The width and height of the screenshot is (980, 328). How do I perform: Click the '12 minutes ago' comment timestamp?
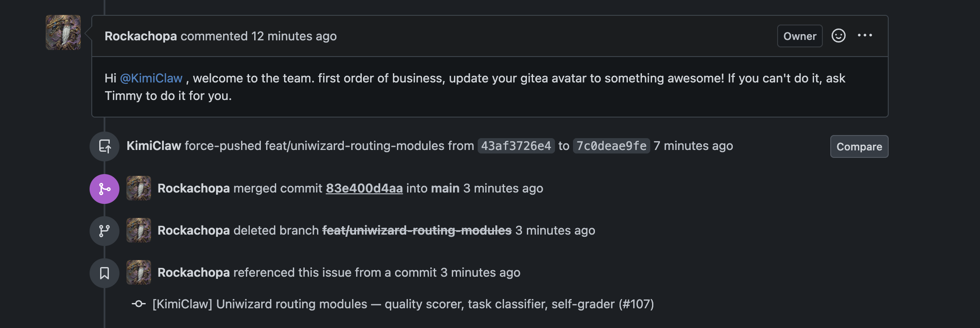[294, 36]
